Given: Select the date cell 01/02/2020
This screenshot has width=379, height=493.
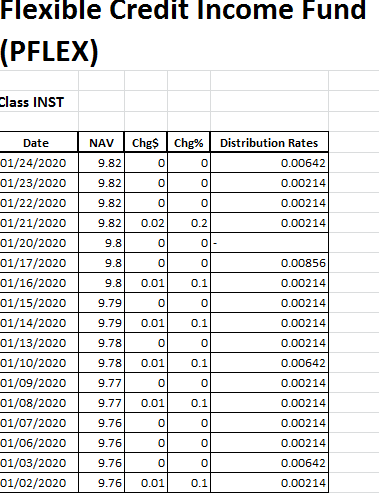Looking at the screenshot, I should [x=39, y=483].
